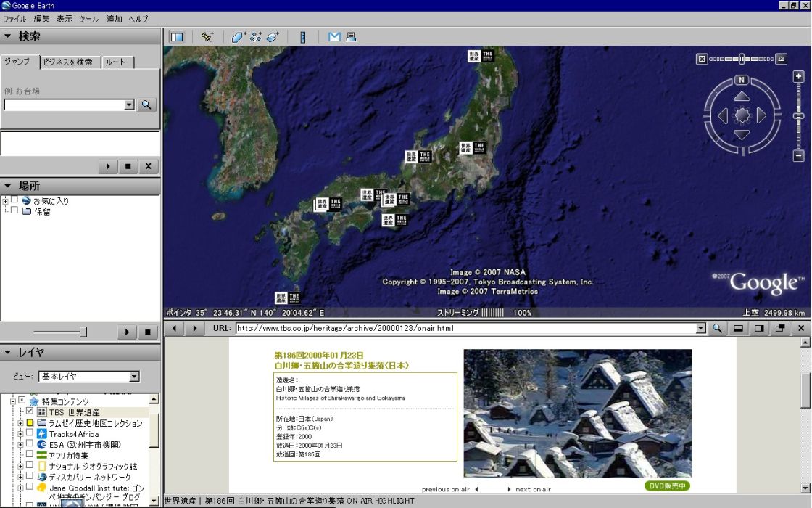812x508 pixels.
Task: Zoom out with the minus button
Action: pyautogui.click(x=798, y=155)
